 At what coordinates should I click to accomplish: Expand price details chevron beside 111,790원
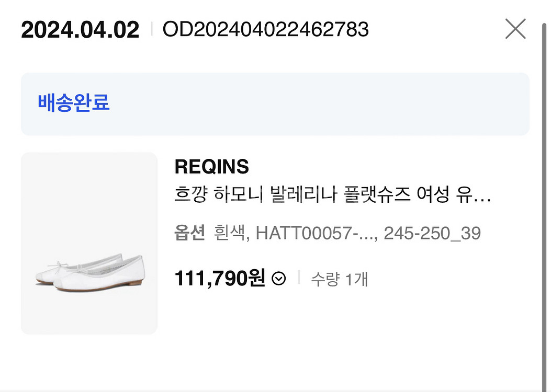(x=279, y=279)
